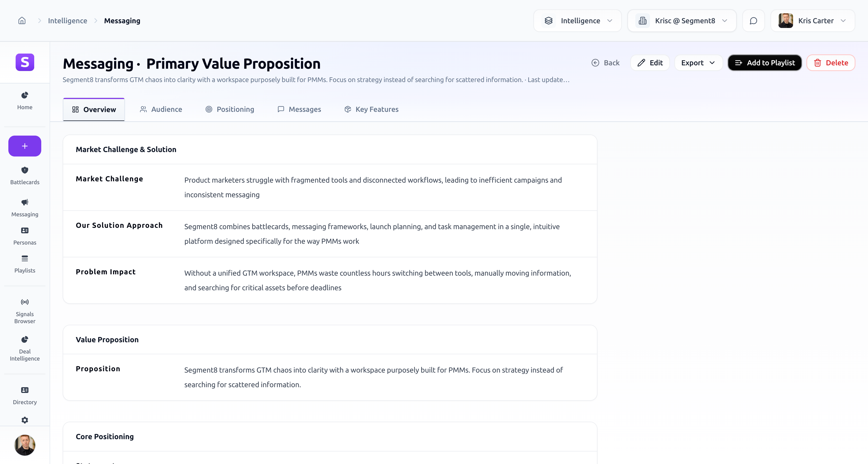The width and height of the screenshot is (868, 464).
Task: Click the Intelligence breadcrumb link
Action: point(67,21)
